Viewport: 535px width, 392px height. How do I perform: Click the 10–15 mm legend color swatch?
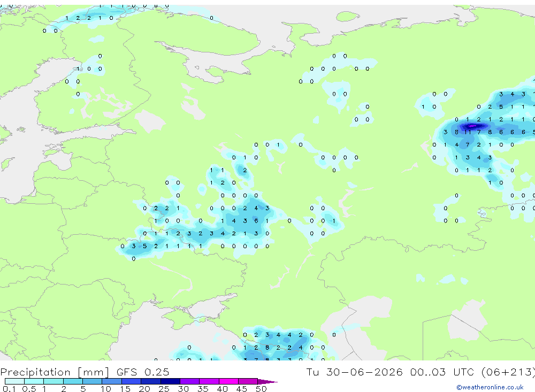pos(112,381)
